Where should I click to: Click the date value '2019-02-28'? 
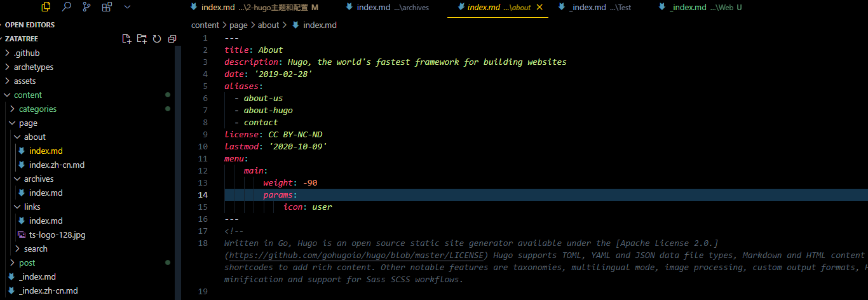click(x=283, y=74)
